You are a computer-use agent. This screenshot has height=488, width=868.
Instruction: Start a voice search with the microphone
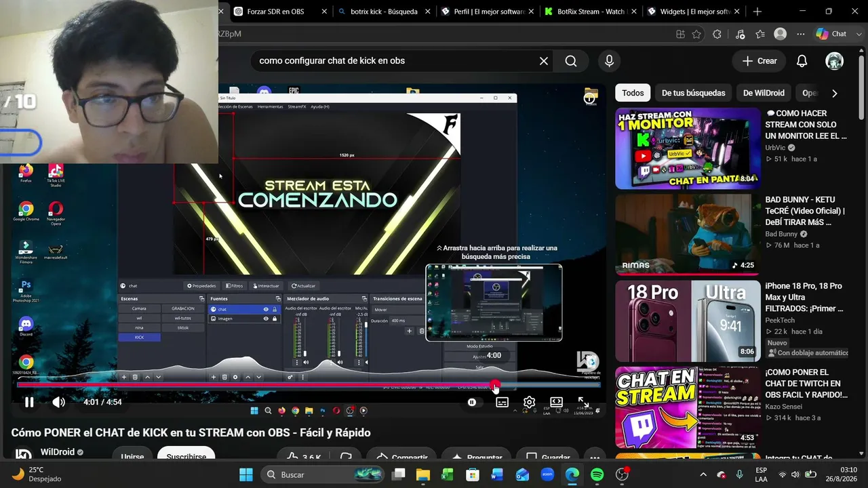609,61
